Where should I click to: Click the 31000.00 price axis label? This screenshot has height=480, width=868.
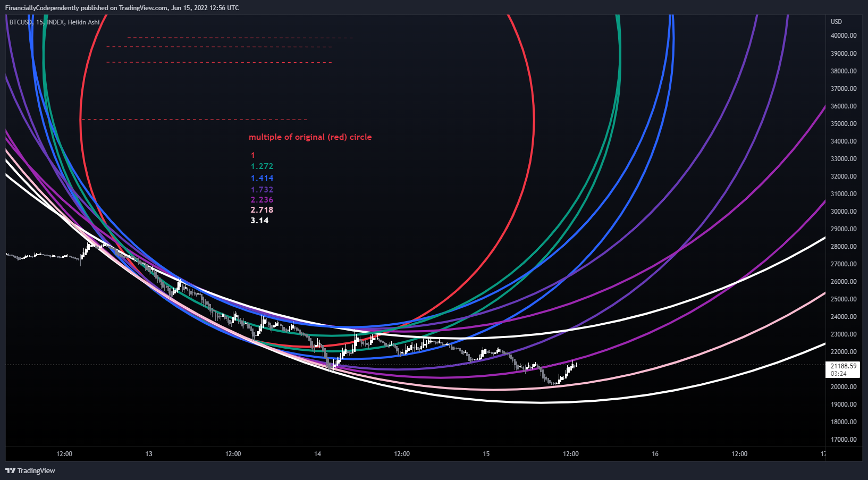[x=844, y=193]
